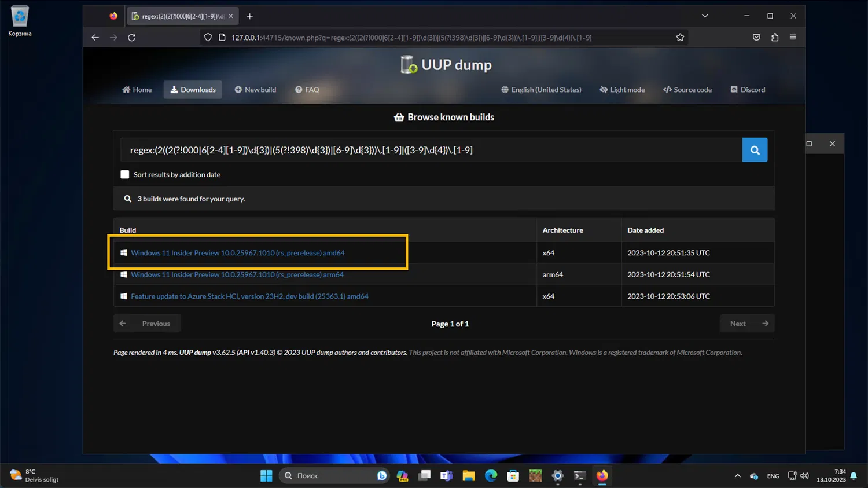The image size is (868, 488).
Task: Close the background window behind Firefox
Action: click(x=832, y=144)
